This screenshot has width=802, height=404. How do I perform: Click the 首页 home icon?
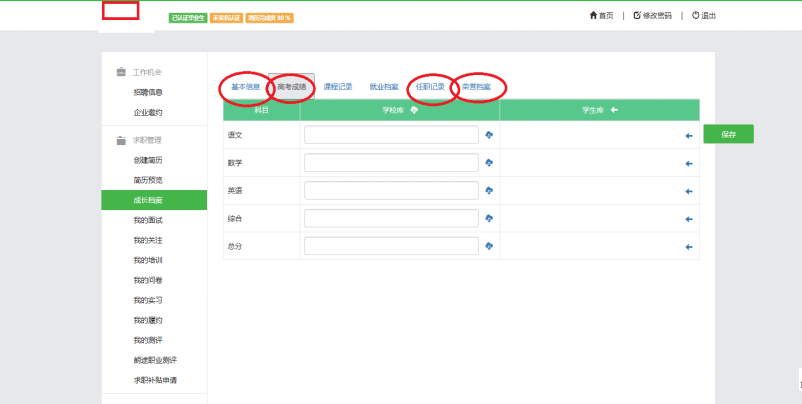click(x=594, y=16)
